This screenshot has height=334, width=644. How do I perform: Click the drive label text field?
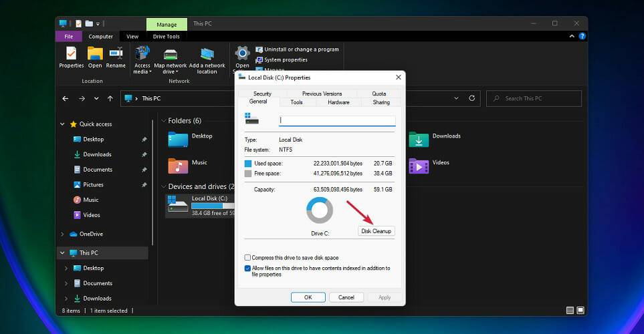point(337,120)
